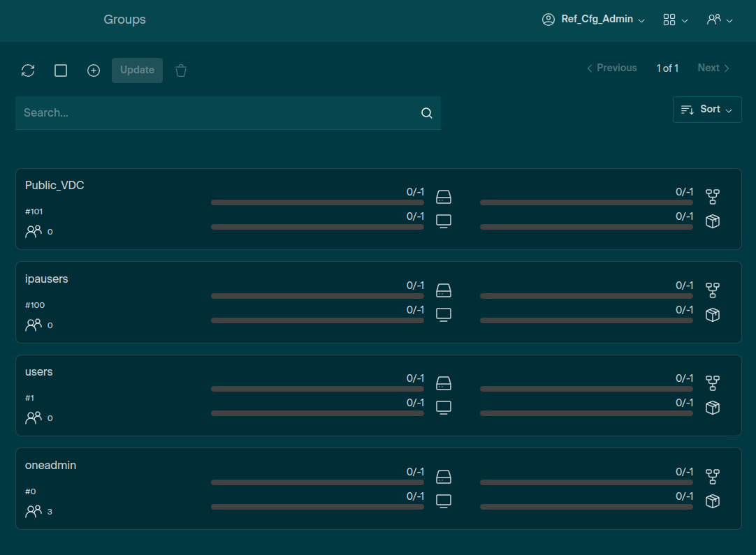Image resolution: width=756 pixels, height=555 pixels.
Task: Click the #101 ID in Public_VDC card
Action: [x=34, y=212]
